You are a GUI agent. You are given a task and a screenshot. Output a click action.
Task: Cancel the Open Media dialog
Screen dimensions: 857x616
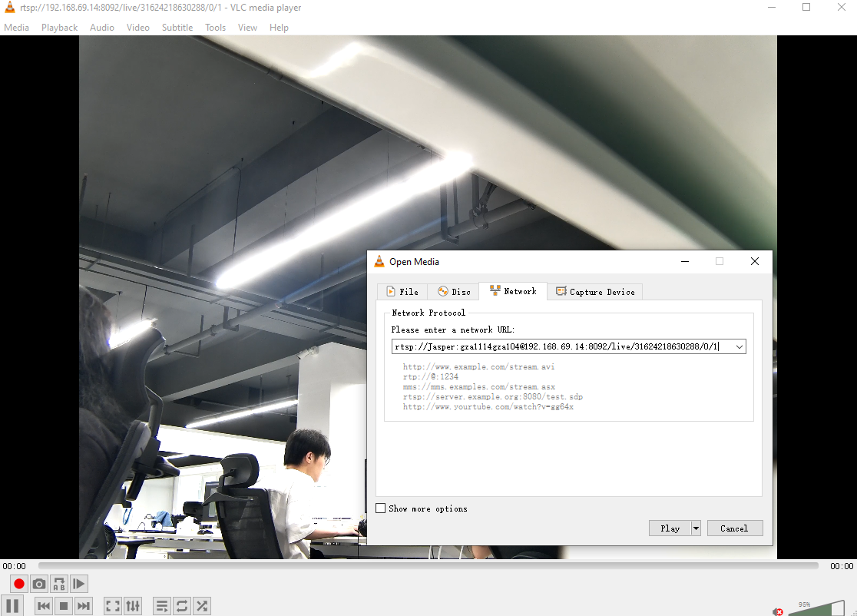(x=735, y=528)
